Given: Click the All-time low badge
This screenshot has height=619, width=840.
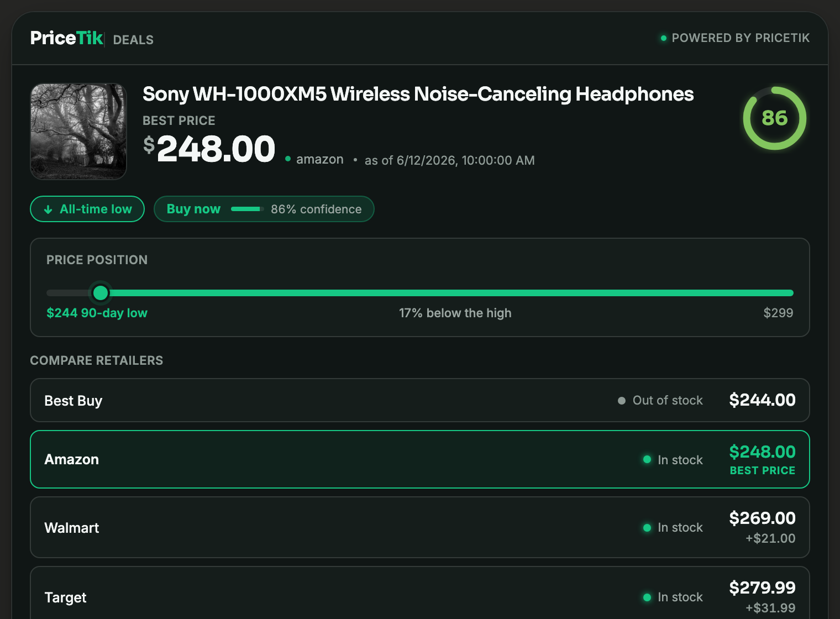Looking at the screenshot, I should click(x=87, y=209).
